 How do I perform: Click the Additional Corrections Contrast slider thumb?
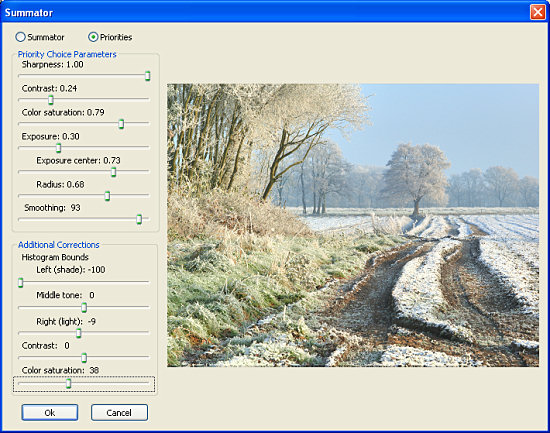point(84,358)
